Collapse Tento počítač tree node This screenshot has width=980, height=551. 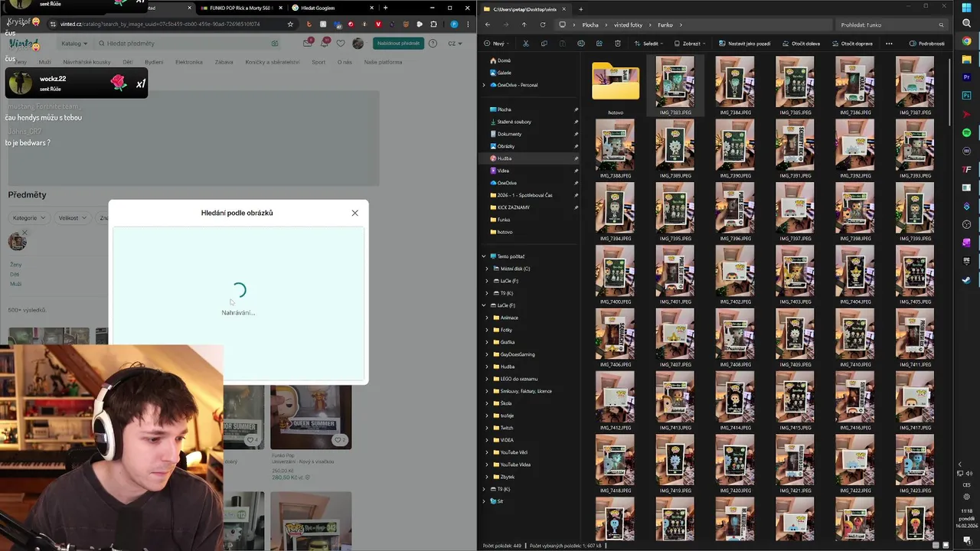[x=484, y=256]
